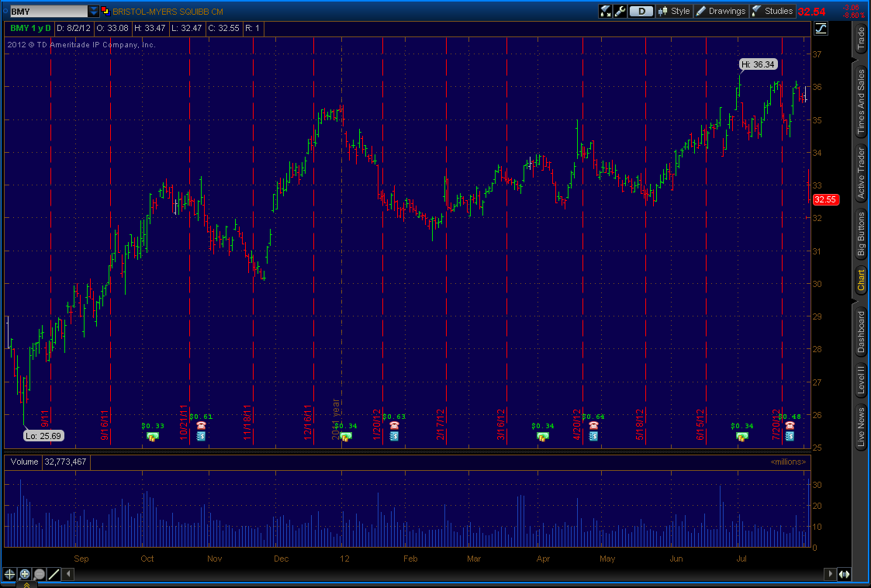Click the curve scale icon above price axis
Image resolution: width=871 pixels, height=588 pixels.
pyautogui.click(x=821, y=29)
